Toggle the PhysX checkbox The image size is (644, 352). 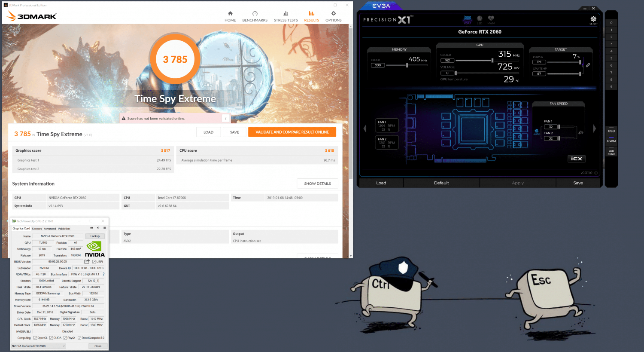(x=65, y=338)
